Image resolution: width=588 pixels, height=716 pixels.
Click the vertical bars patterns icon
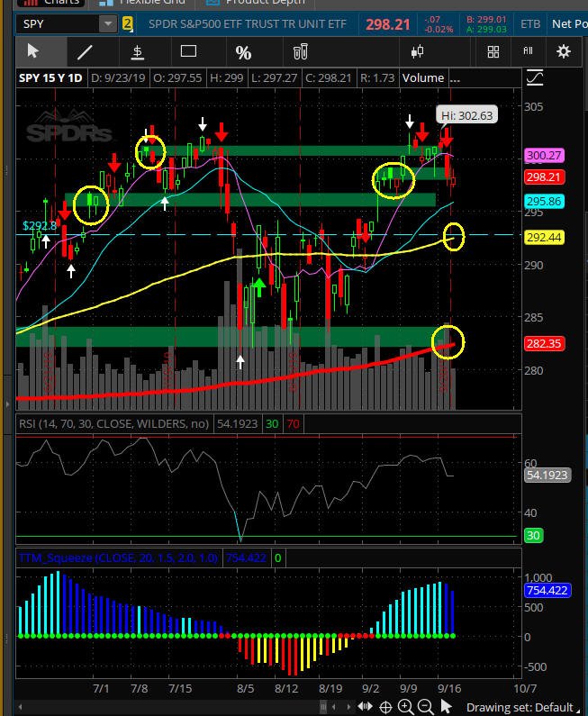click(528, 50)
